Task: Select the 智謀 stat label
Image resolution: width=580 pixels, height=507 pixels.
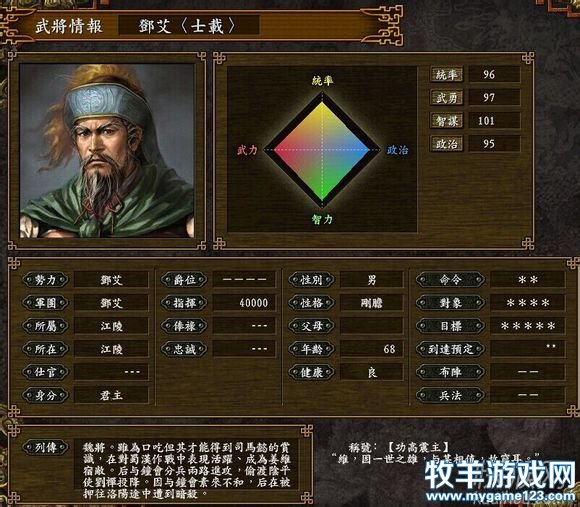Action: (446, 121)
